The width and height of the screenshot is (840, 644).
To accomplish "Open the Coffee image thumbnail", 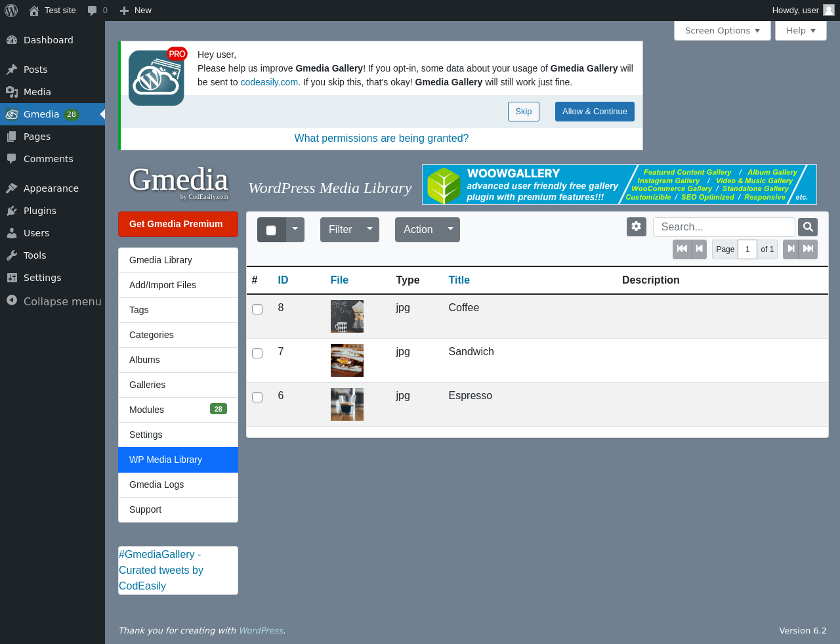I will click(347, 316).
